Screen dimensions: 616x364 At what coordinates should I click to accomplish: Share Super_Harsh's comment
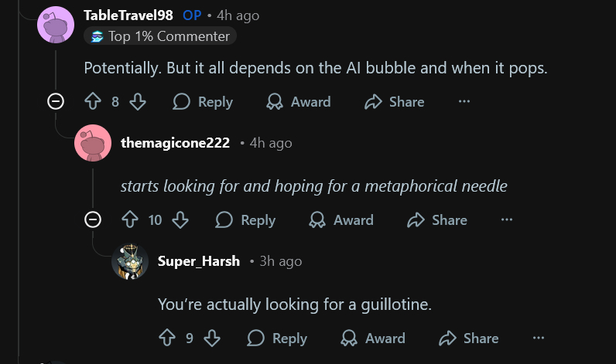click(x=469, y=338)
